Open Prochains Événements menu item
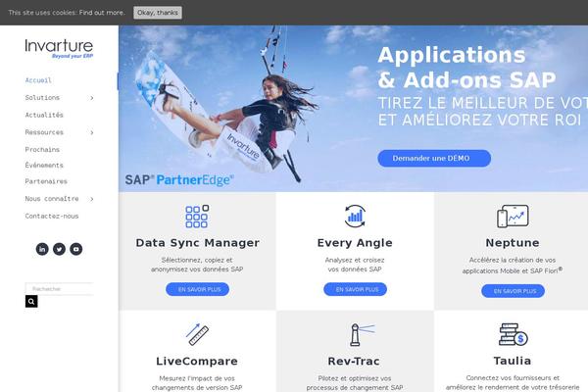Screen dimensions: 588x392 coord(44,157)
